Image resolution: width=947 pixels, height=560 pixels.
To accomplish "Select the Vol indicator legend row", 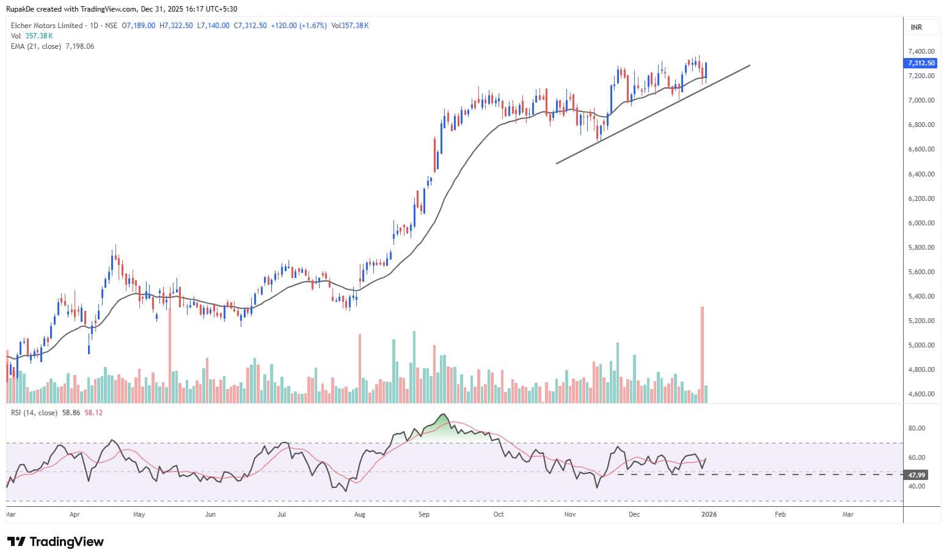I will coord(32,36).
